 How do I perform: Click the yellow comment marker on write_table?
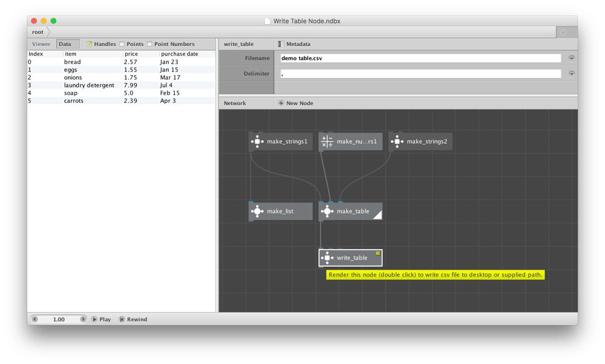click(378, 253)
